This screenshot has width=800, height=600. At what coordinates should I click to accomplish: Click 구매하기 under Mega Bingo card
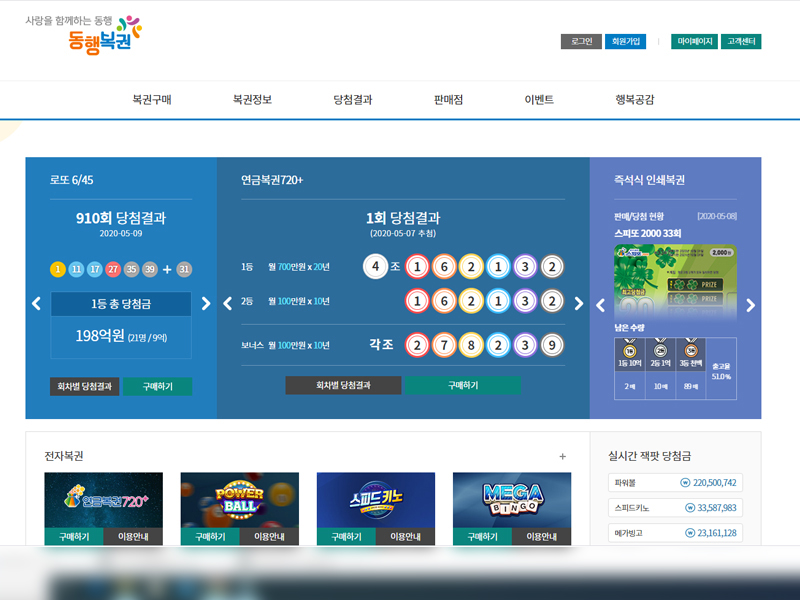pyautogui.click(x=483, y=536)
